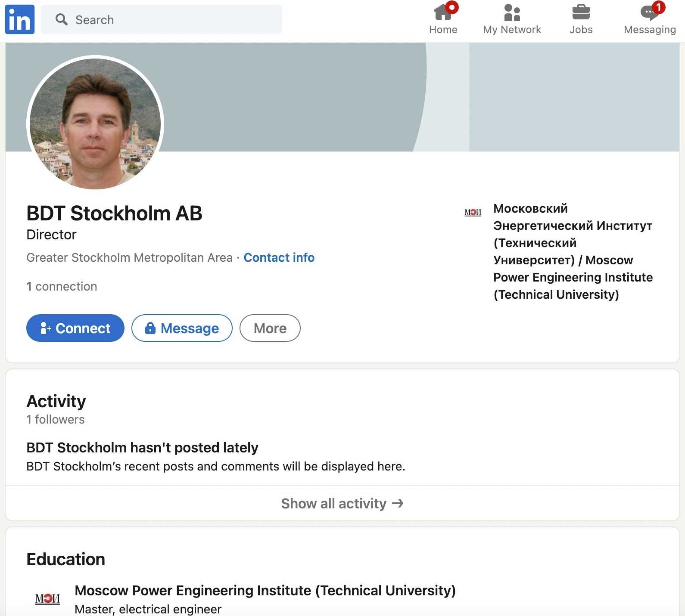The width and height of the screenshot is (685, 616).
Task: Open Moscow Power Engineering Institute education entry
Action: [265, 590]
